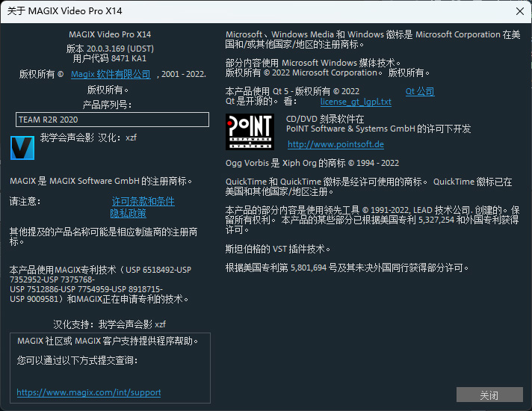
Task: Open the license_gt_lgpl.txt link
Action: pos(356,102)
